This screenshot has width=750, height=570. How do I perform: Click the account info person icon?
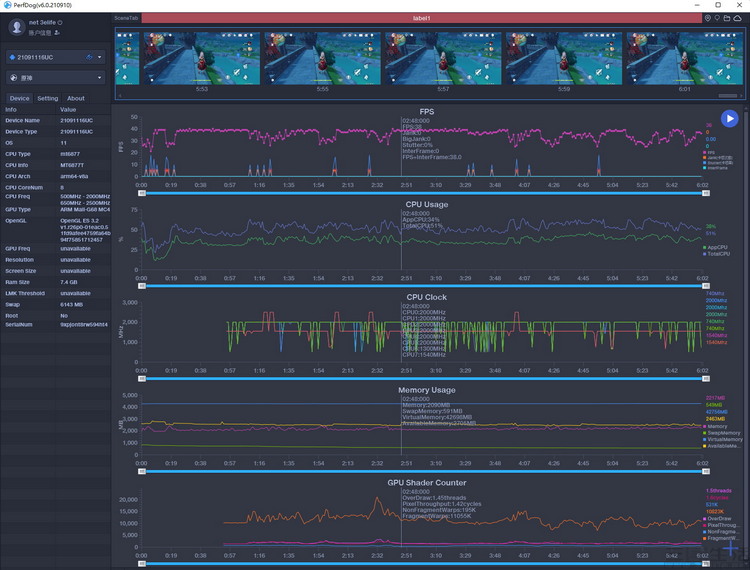pos(57,33)
